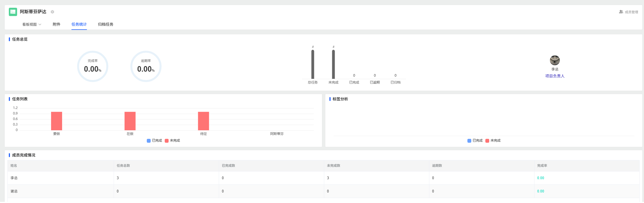Toggle 已完成 legend in 标签分析 chart

coord(475,140)
